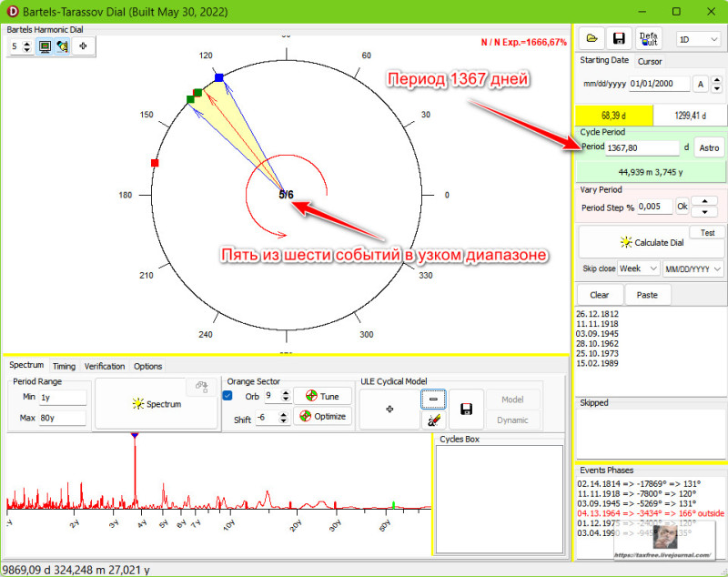Switch to the Verification tab
The image size is (728, 577).
click(x=105, y=366)
